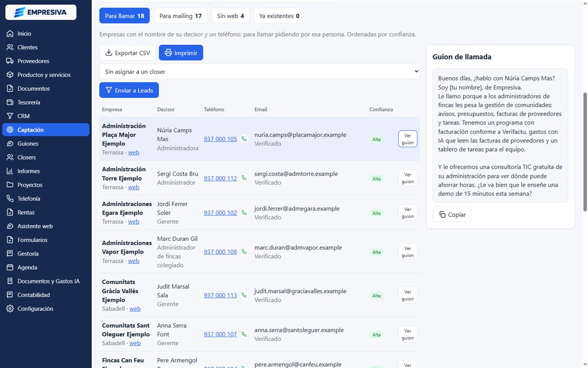Click the Telefonía phone icon in sidebar
This screenshot has height=368, width=588.
pyautogui.click(x=10, y=199)
